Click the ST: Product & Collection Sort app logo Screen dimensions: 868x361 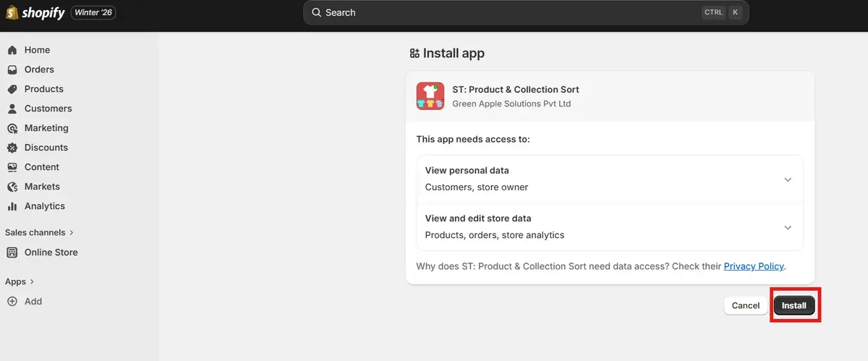(430, 96)
